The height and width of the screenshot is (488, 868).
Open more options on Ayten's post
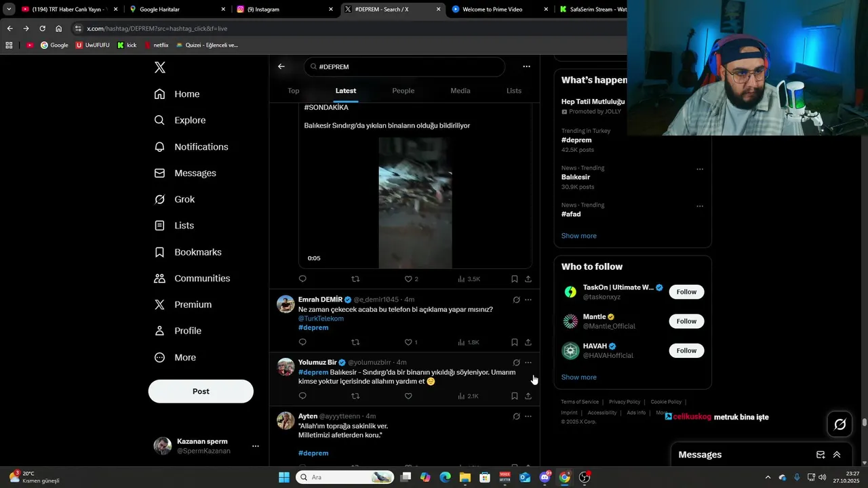528,416
